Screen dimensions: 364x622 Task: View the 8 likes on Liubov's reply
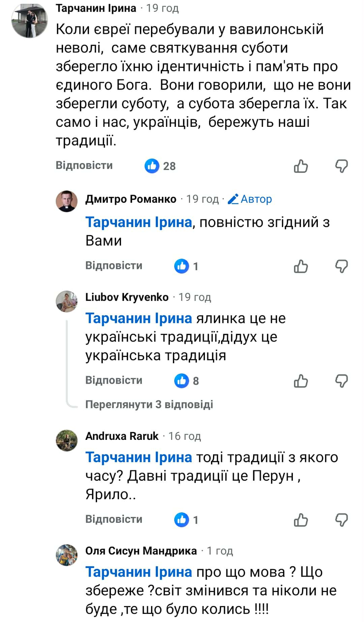coord(187,381)
